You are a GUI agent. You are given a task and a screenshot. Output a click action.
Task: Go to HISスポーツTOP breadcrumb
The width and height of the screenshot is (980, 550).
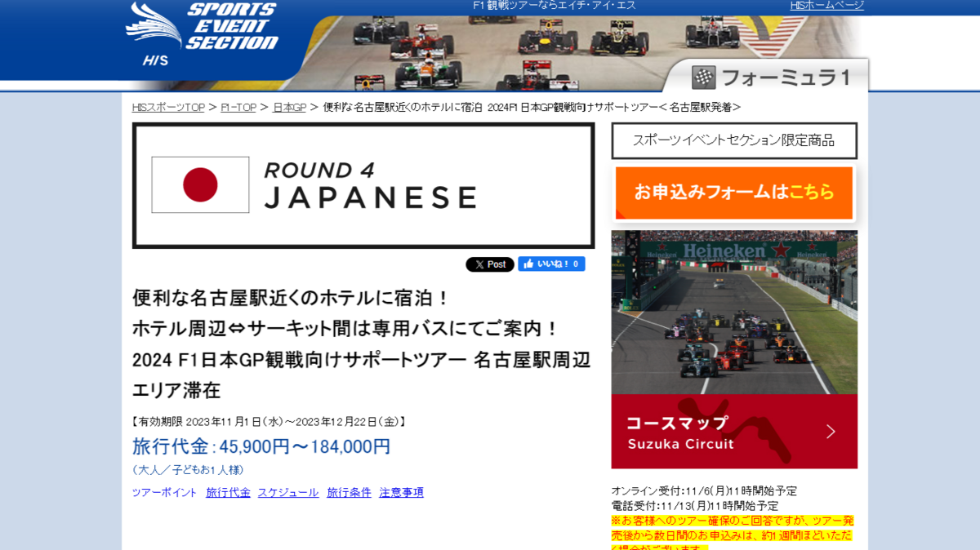click(168, 107)
